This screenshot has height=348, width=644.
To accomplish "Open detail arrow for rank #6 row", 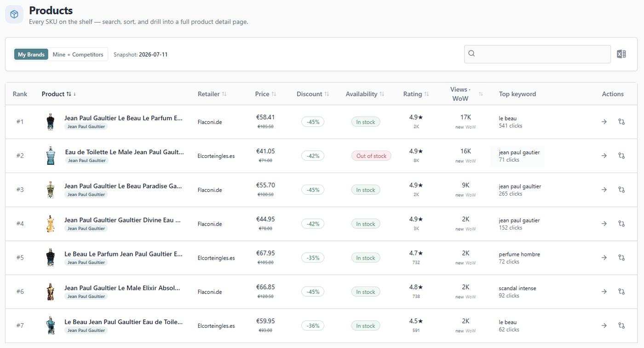I will click(604, 292).
